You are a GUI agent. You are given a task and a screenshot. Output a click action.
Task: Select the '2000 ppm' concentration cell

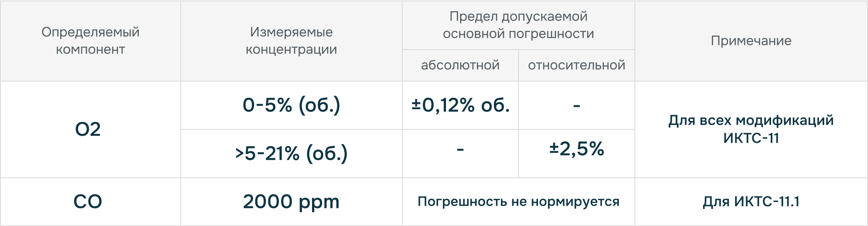point(291,202)
